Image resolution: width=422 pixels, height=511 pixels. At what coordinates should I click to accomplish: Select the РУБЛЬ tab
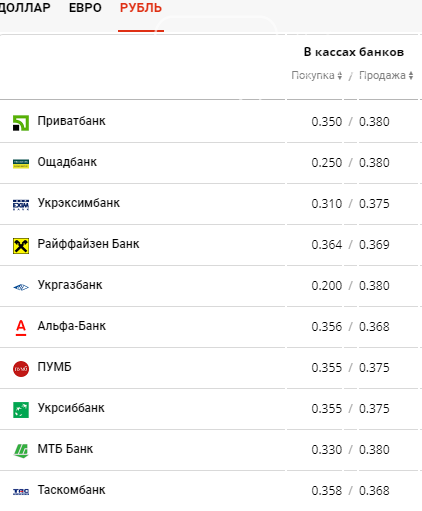(141, 8)
